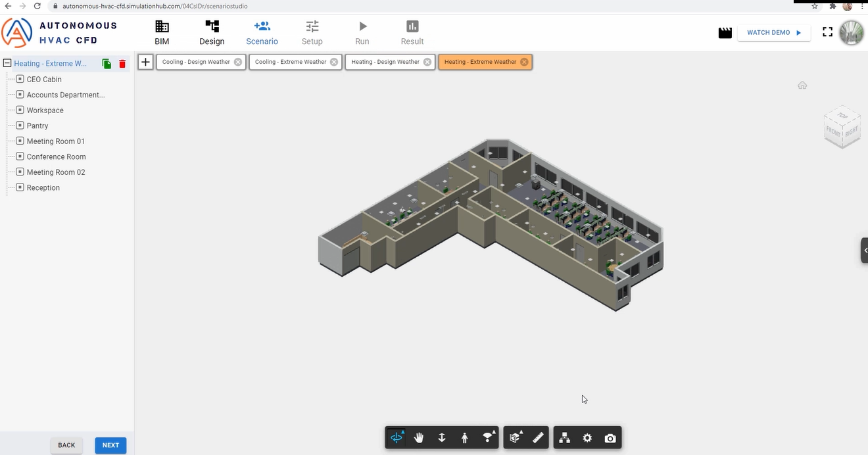Viewport: 868px width, 455px height.
Task: Open the Design step in top navigation
Action: (x=212, y=33)
